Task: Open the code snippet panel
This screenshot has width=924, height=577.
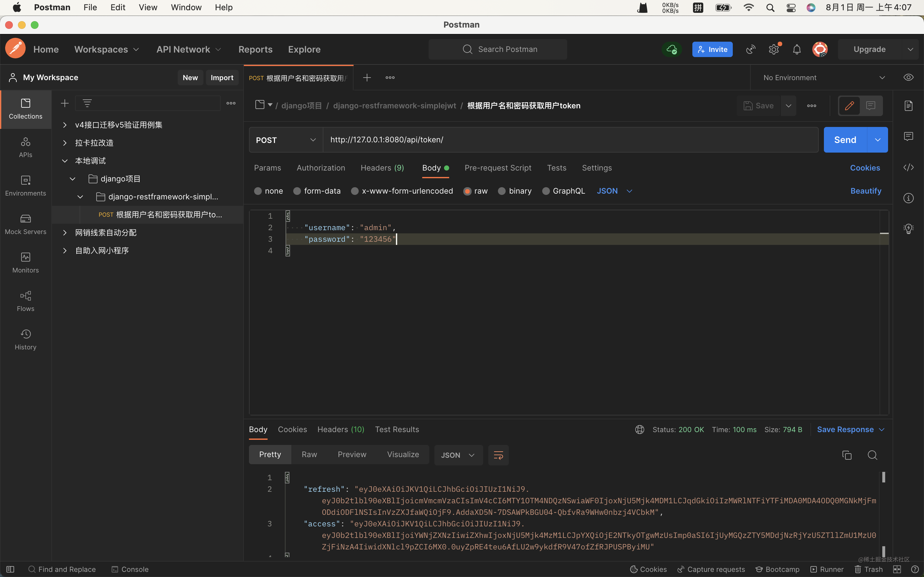Action: [909, 167]
